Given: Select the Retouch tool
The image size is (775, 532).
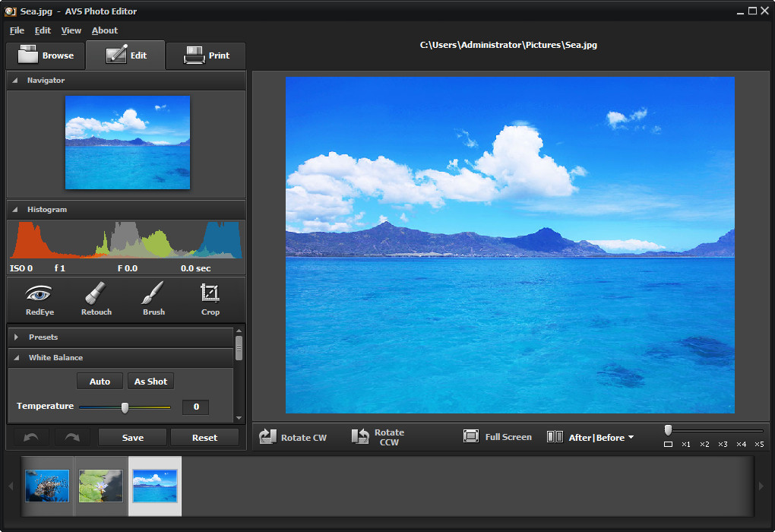Looking at the screenshot, I should coord(96,299).
